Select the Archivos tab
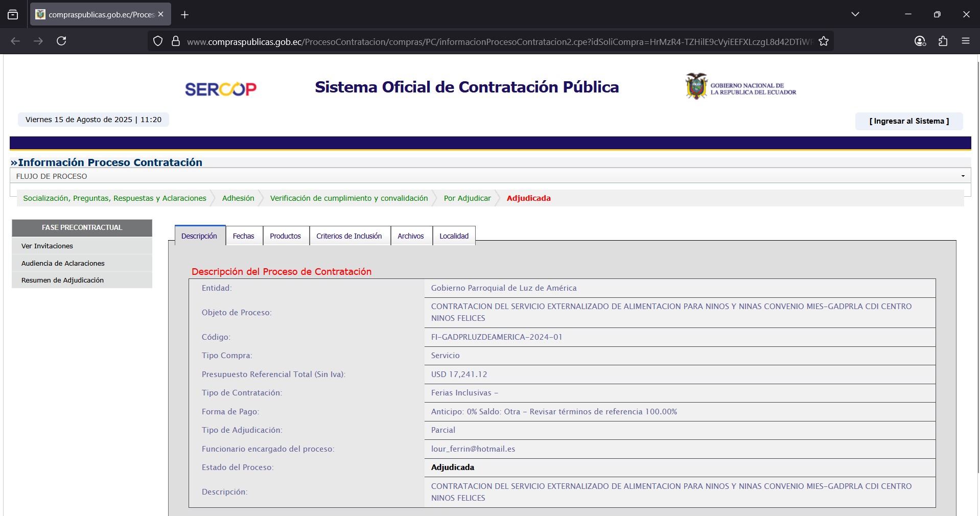Screen dimensions: 980x516 (410, 236)
